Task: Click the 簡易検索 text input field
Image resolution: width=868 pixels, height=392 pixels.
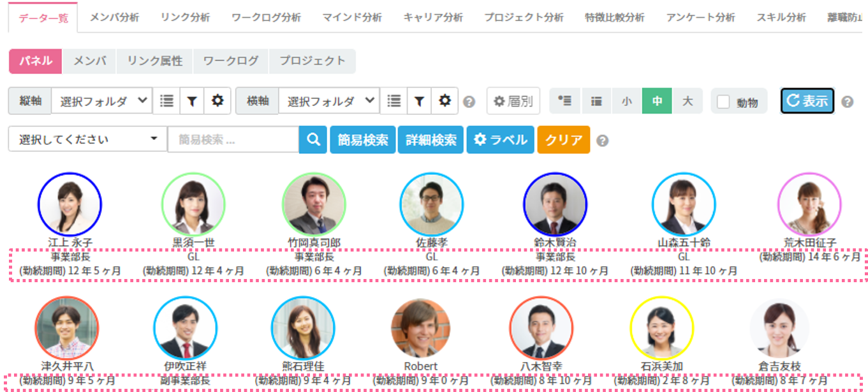Action: click(233, 140)
